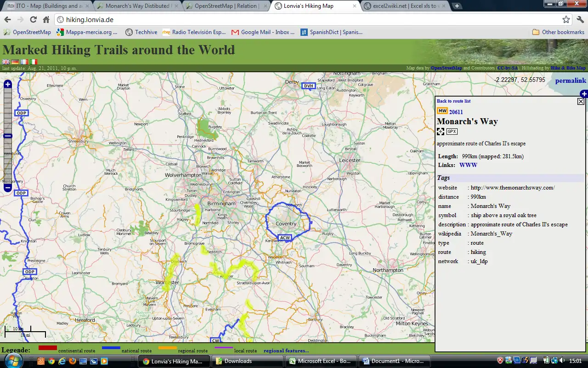Viewport: 588px width, 368px height.
Task: Bookmark this page with the star icon
Action: (566, 20)
